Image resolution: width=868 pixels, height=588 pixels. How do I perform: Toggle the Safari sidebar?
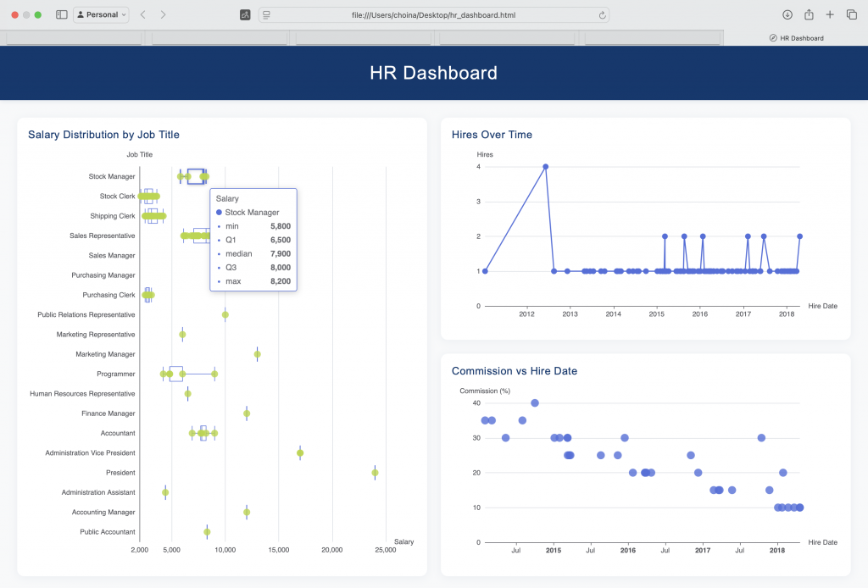pos(60,14)
